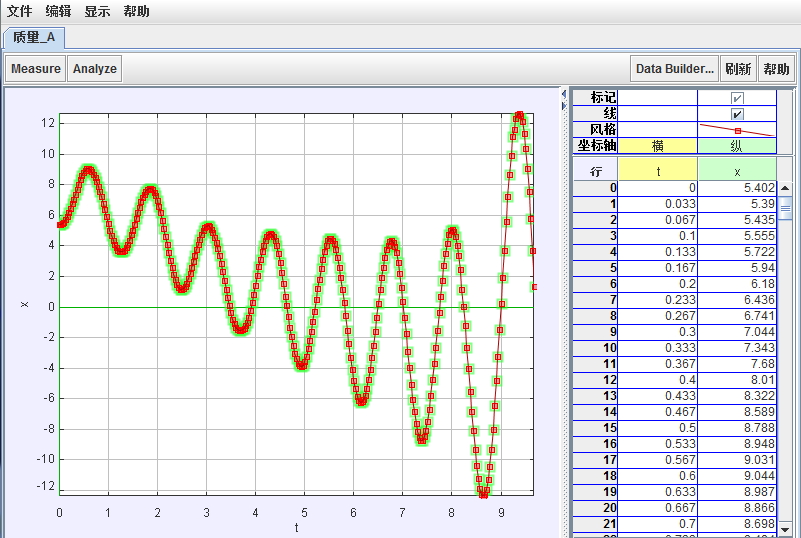The image size is (801, 538).
Task: Open the 帮助 menu in the menu bar
Action: [x=136, y=11]
